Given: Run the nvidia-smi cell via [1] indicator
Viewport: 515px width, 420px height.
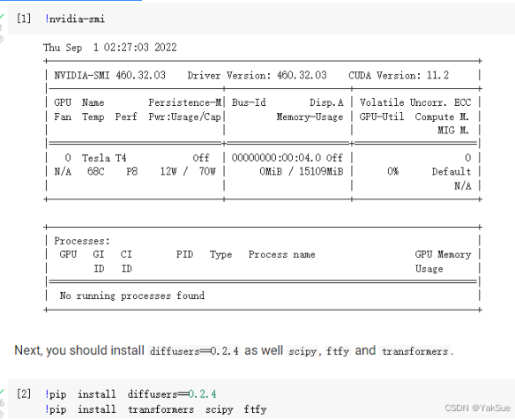Looking at the screenshot, I should [24, 19].
